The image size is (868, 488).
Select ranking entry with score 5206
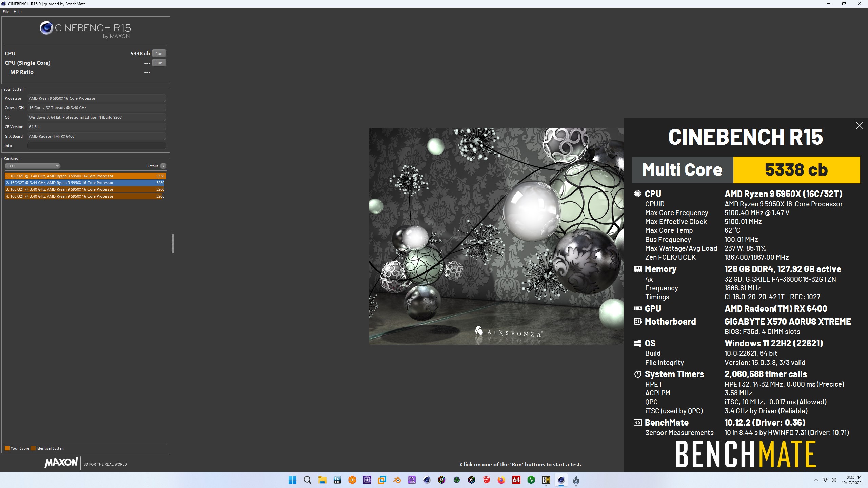click(x=85, y=196)
